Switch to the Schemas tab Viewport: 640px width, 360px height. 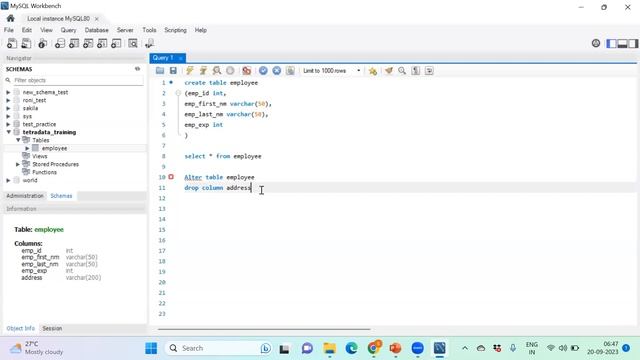click(61, 196)
